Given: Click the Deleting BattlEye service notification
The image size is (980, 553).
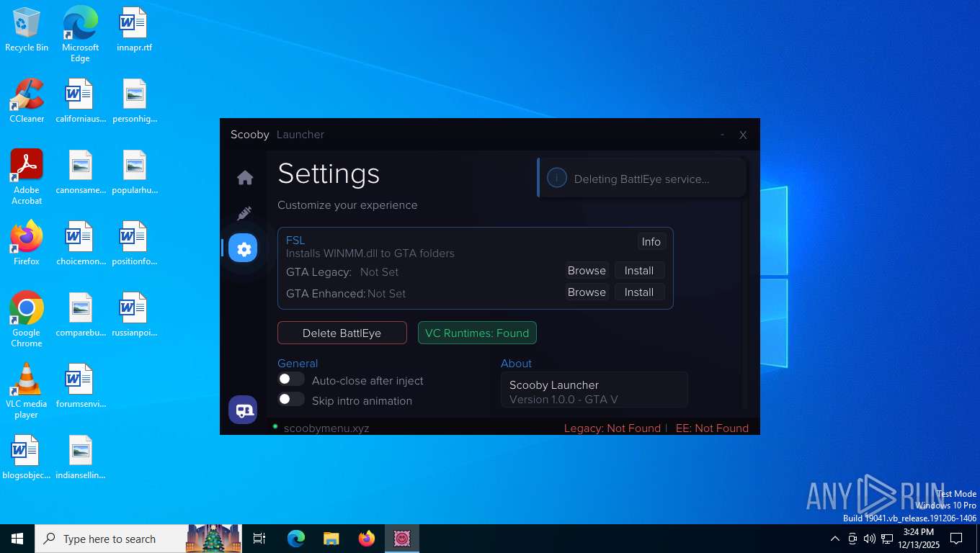Looking at the screenshot, I should [x=641, y=179].
